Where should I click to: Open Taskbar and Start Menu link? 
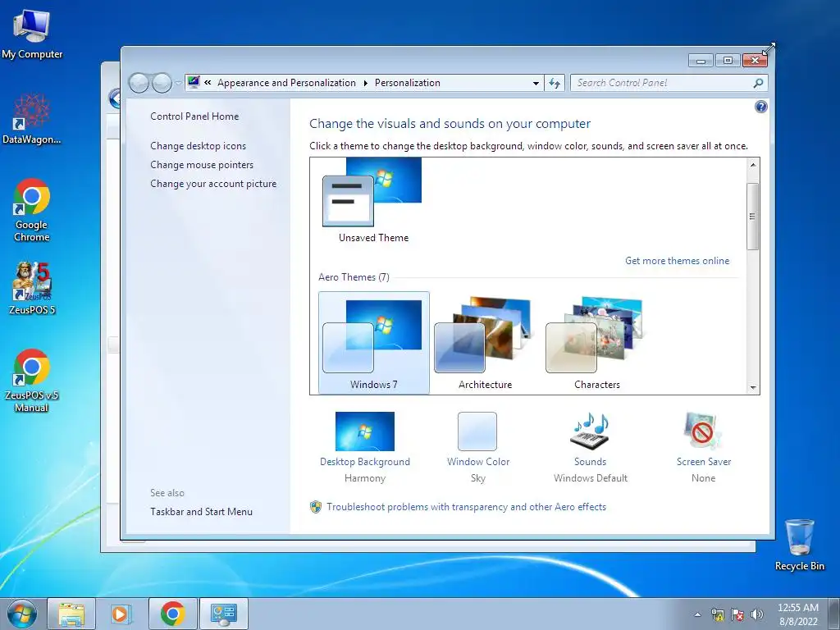click(x=201, y=512)
